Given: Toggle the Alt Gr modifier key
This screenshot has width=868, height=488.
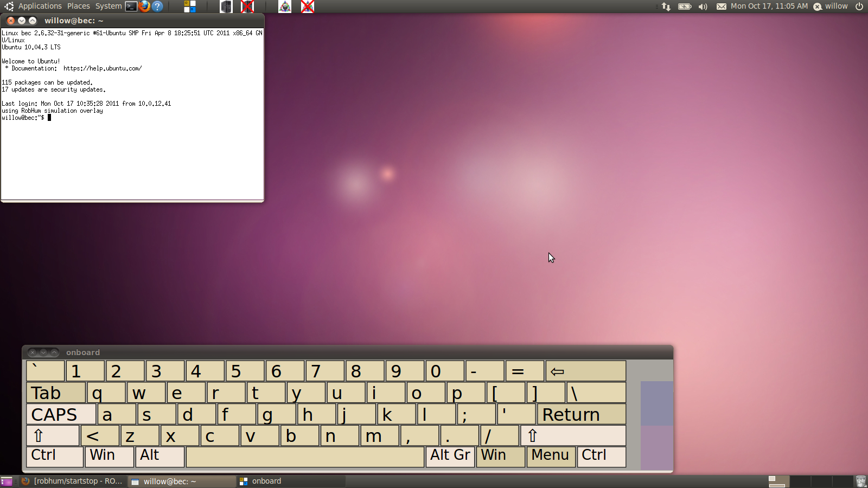Looking at the screenshot, I should pos(450,456).
